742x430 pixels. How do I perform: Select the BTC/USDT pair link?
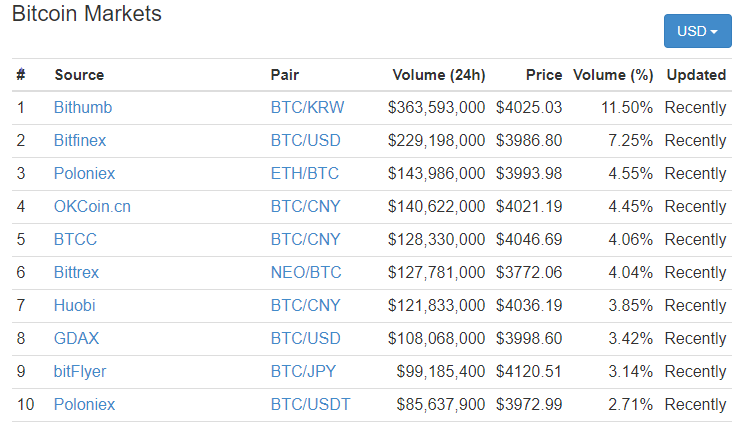click(x=310, y=404)
